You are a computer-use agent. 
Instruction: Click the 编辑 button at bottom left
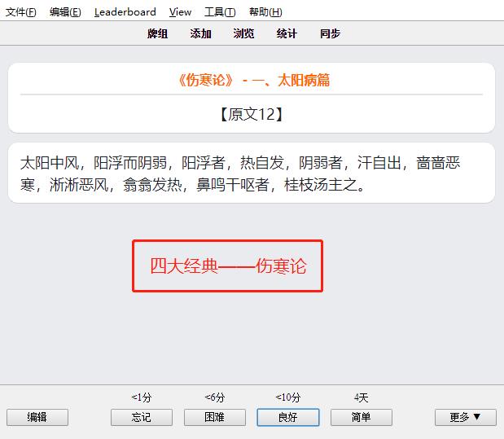tap(37, 418)
